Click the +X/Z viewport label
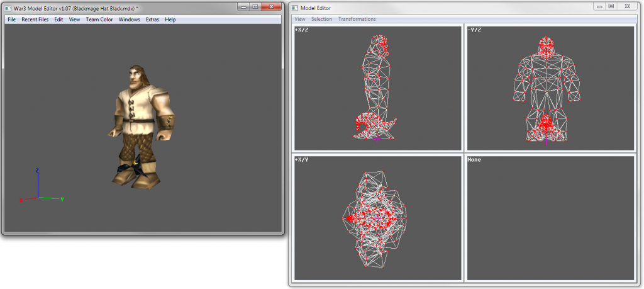The width and height of the screenshot is (644, 289). coord(301,30)
